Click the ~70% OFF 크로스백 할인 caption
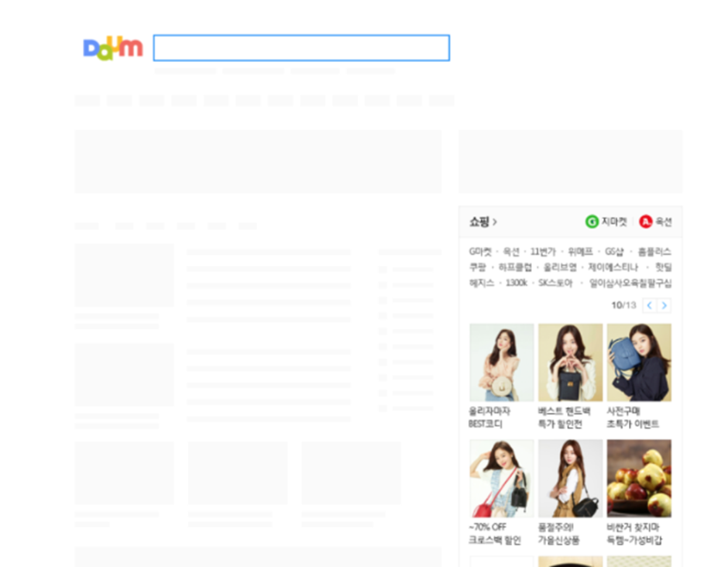This screenshot has height=567, width=728. pyautogui.click(x=495, y=534)
